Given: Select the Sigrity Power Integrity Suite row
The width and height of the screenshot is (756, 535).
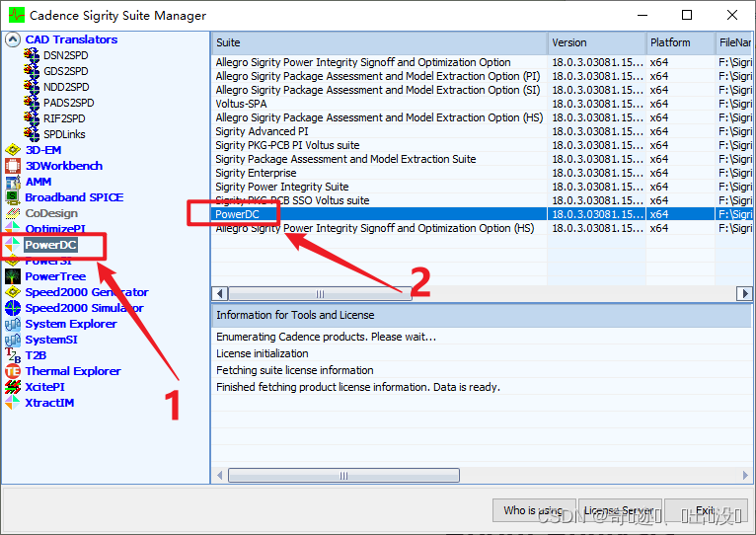Looking at the screenshot, I should click(x=481, y=187).
